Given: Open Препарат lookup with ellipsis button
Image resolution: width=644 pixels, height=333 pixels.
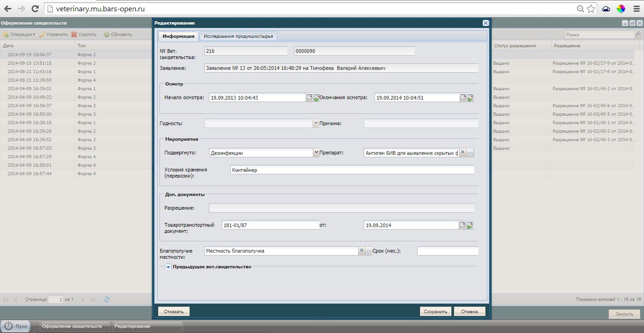Looking at the screenshot, I should pyautogui.click(x=470, y=153).
